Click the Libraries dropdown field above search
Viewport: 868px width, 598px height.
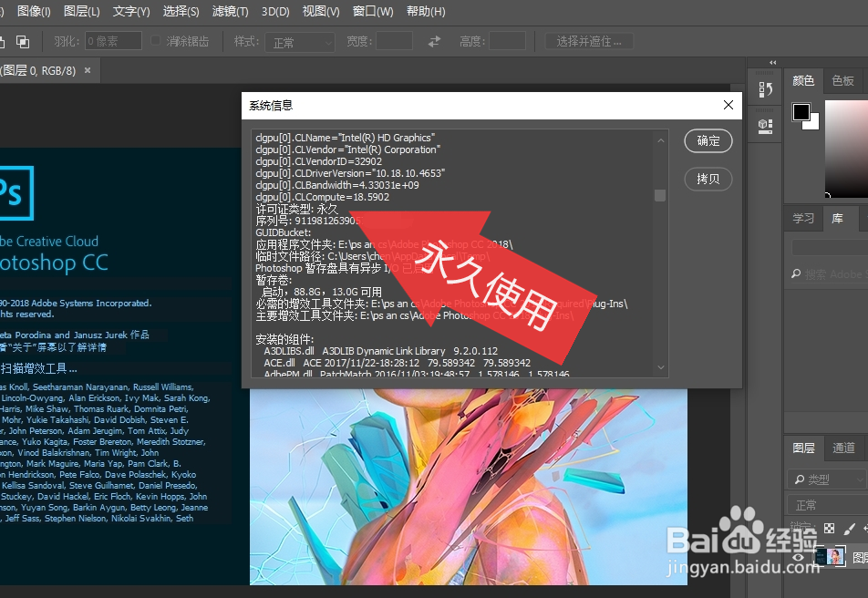830,247
